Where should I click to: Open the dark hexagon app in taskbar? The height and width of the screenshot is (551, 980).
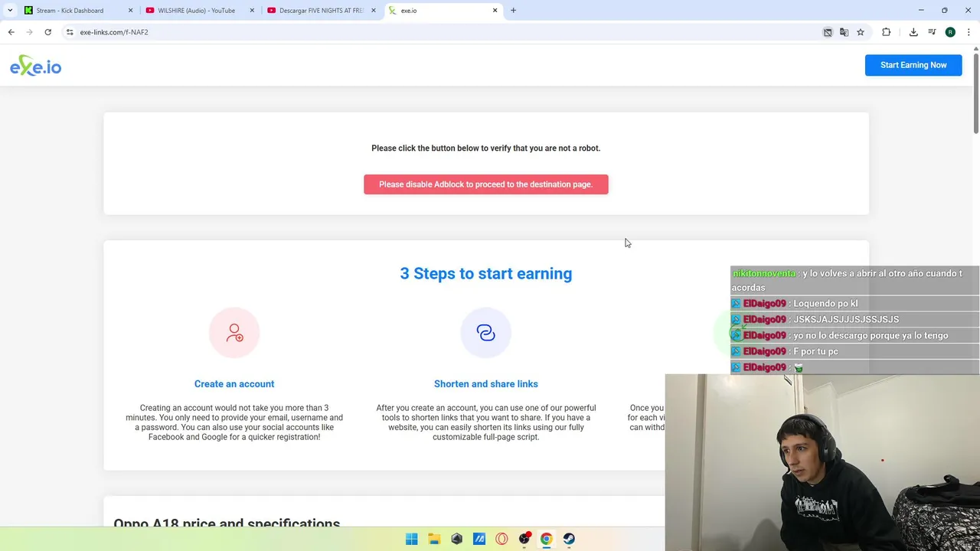click(456, 539)
